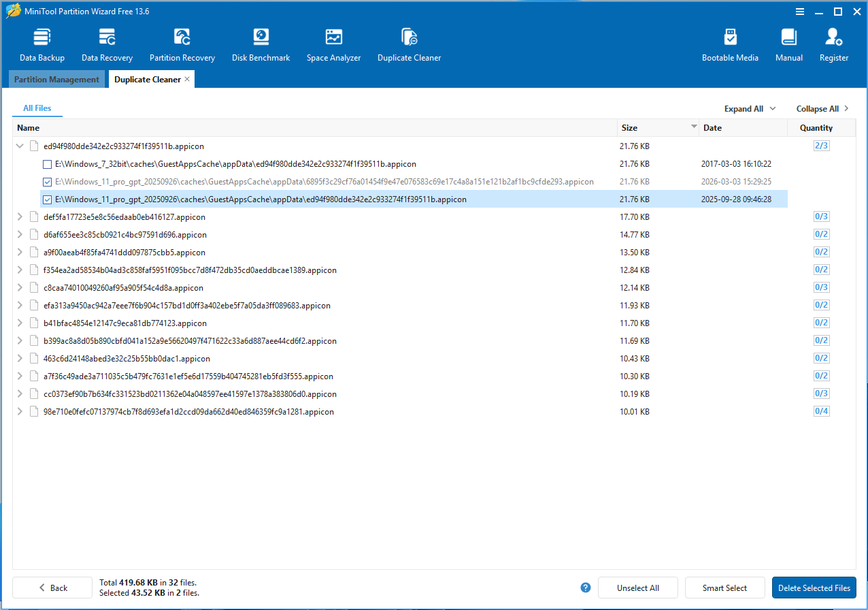Switch to the Partition Management tab
The height and width of the screenshot is (610, 868).
[x=56, y=79]
